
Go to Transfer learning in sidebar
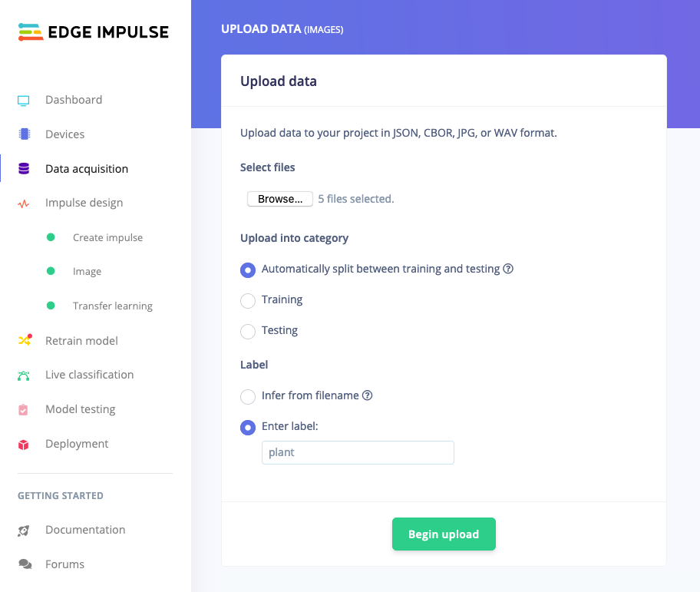(113, 306)
